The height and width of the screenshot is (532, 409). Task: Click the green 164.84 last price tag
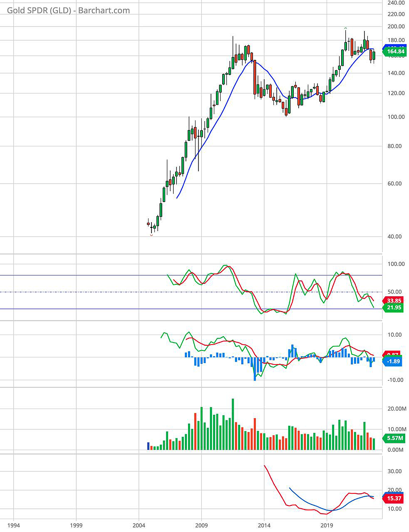pos(394,52)
